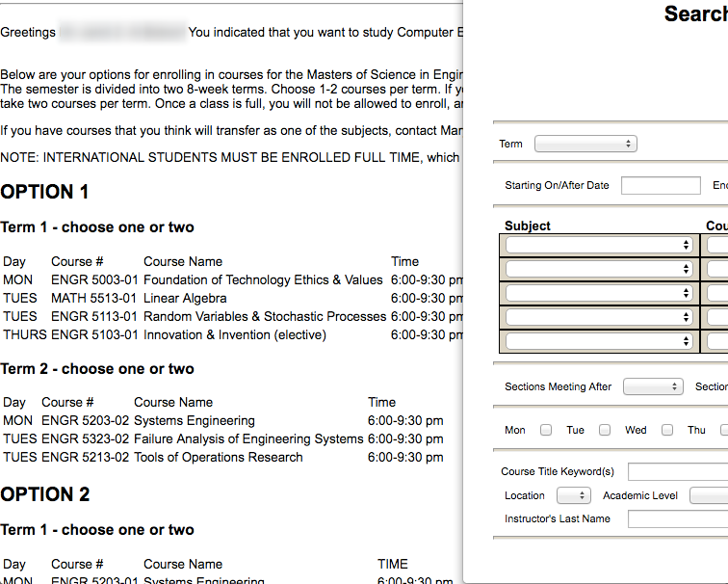Focus the Starting On/After Date field
The width and height of the screenshot is (728, 584).
(661, 185)
